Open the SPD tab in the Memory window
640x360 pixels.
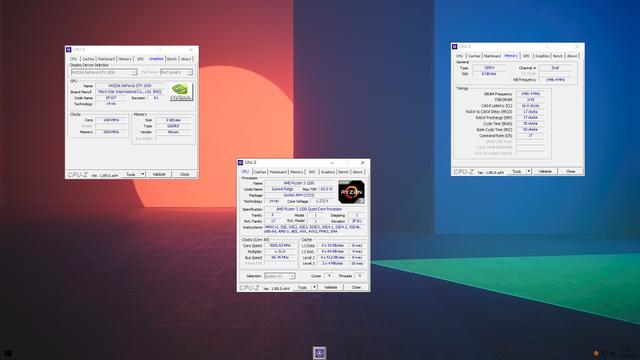(526, 56)
